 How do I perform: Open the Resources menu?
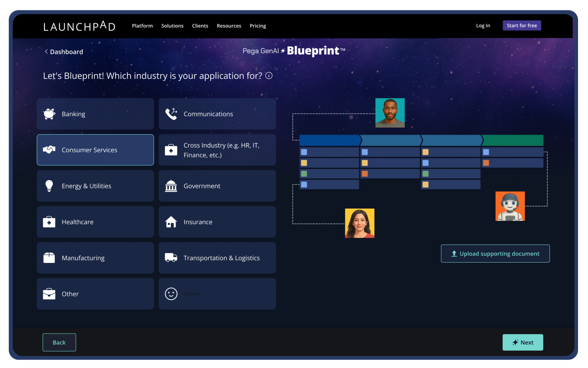pyautogui.click(x=229, y=26)
